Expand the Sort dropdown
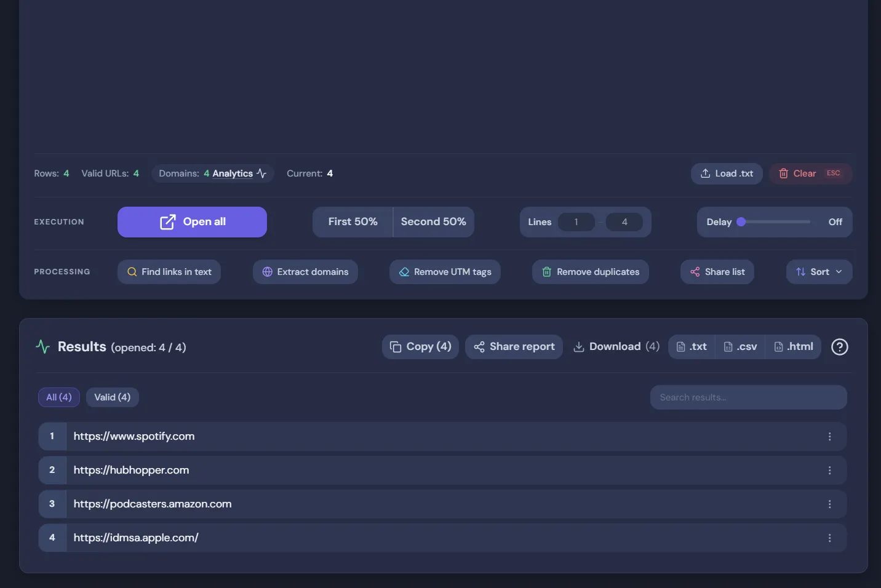Screen dimensions: 881x588 coord(819,272)
